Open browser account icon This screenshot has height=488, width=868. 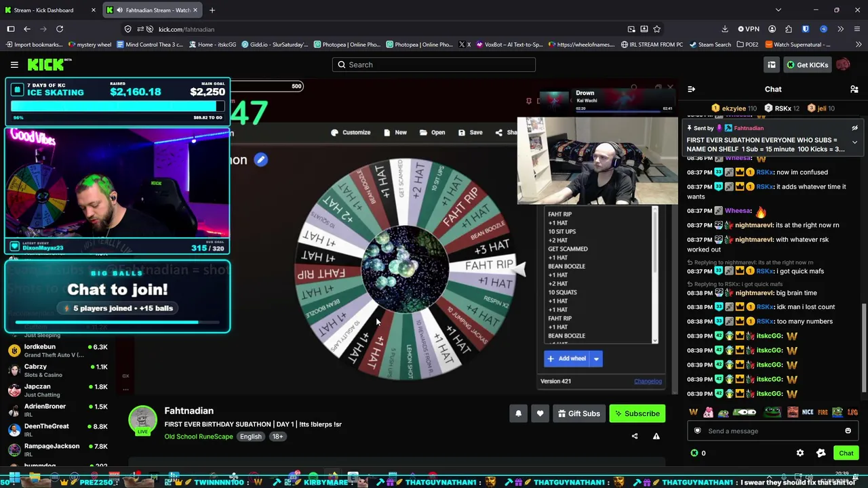pyautogui.click(x=772, y=29)
